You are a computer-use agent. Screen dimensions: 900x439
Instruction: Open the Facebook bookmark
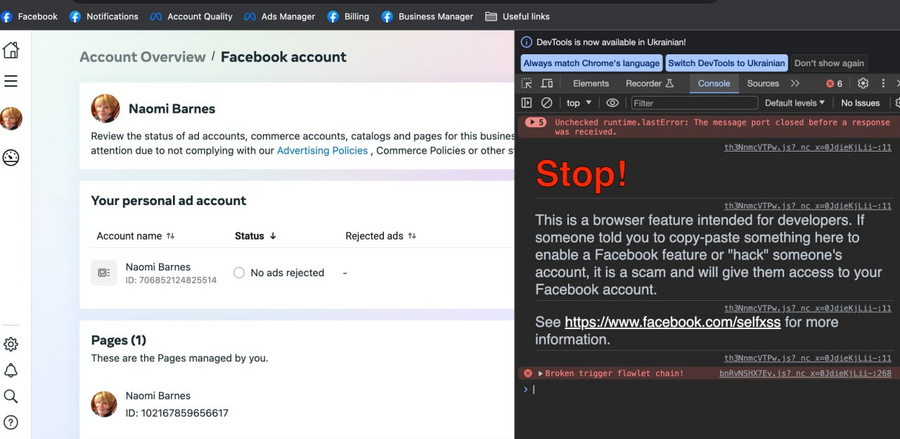tap(29, 17)
